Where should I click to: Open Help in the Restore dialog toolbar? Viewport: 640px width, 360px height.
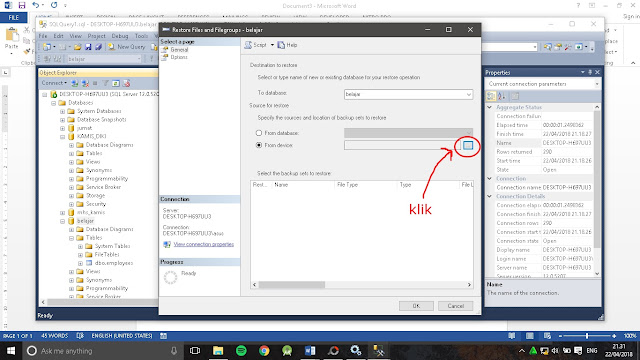[287, 45]
